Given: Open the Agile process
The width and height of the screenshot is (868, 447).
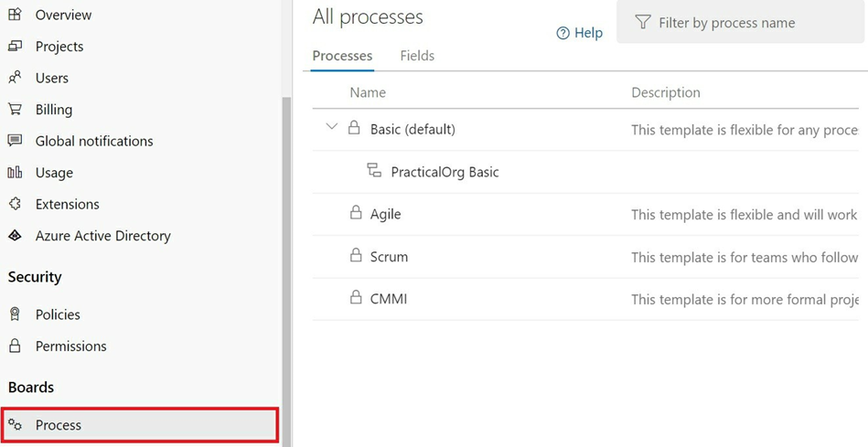Looking at the screenshot, I should coord(385,214).
